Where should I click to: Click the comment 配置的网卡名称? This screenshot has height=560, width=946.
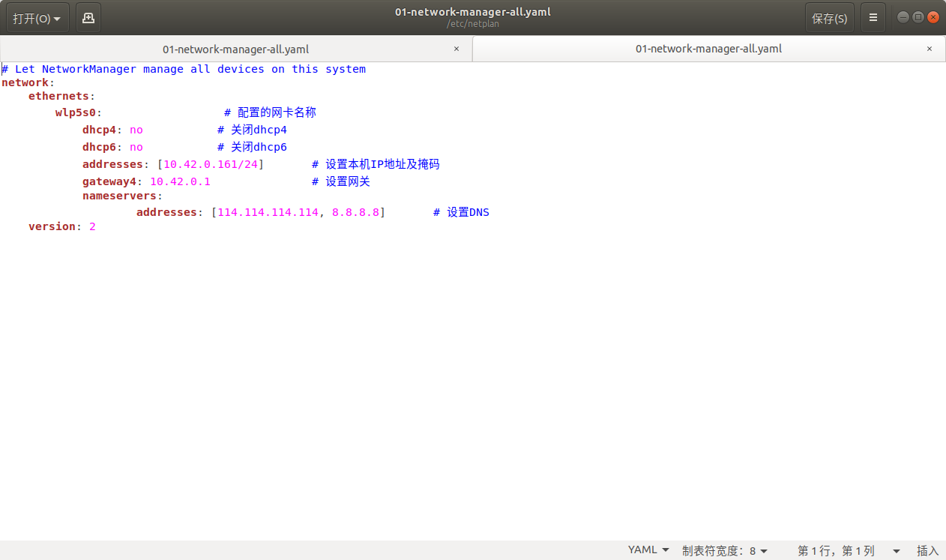[x=270, y=112]
